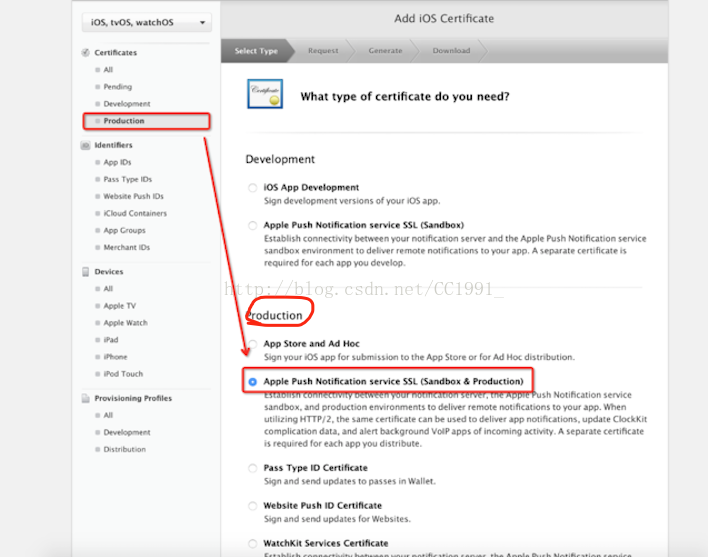The image size is (708, 557).
Task: Open iCloud Containers
Action: click(135, 214)
